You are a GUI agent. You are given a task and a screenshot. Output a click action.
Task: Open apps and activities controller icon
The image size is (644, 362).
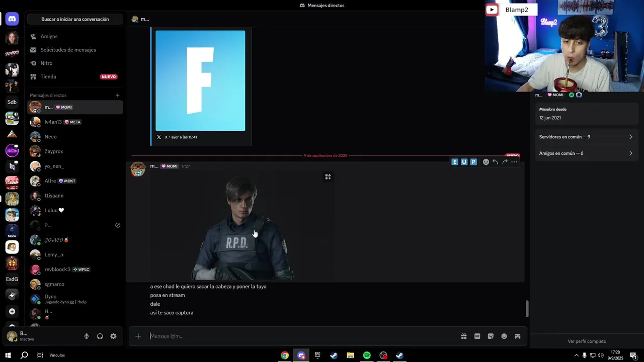pyautogui.click(x=517, y=336)
